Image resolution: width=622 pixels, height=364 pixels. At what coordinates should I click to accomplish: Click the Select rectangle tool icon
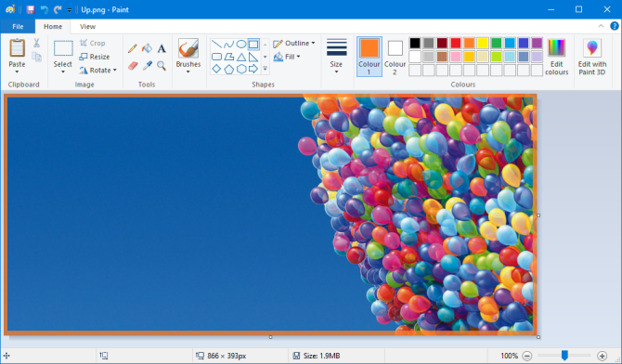63,48
